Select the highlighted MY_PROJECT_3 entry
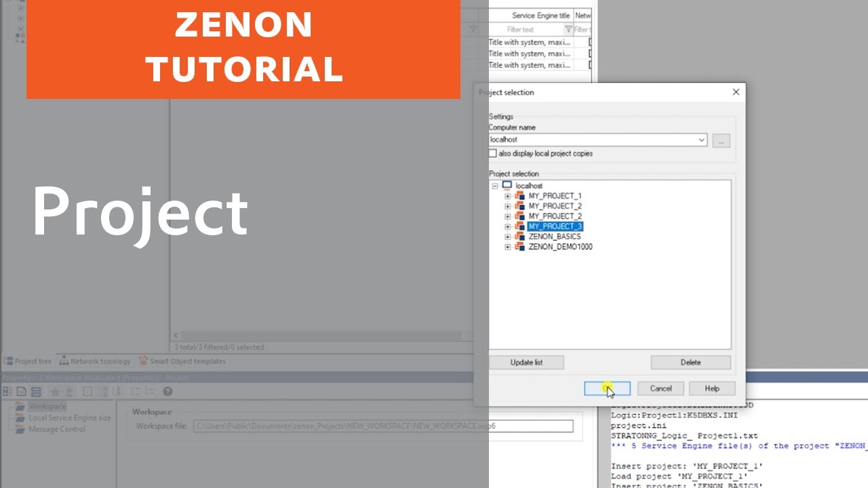 point(555,226)
